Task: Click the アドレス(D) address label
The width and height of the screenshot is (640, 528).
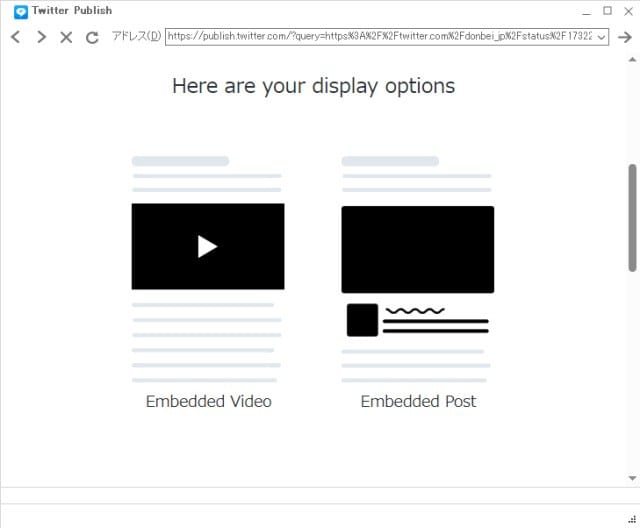Action: [136, 36]
